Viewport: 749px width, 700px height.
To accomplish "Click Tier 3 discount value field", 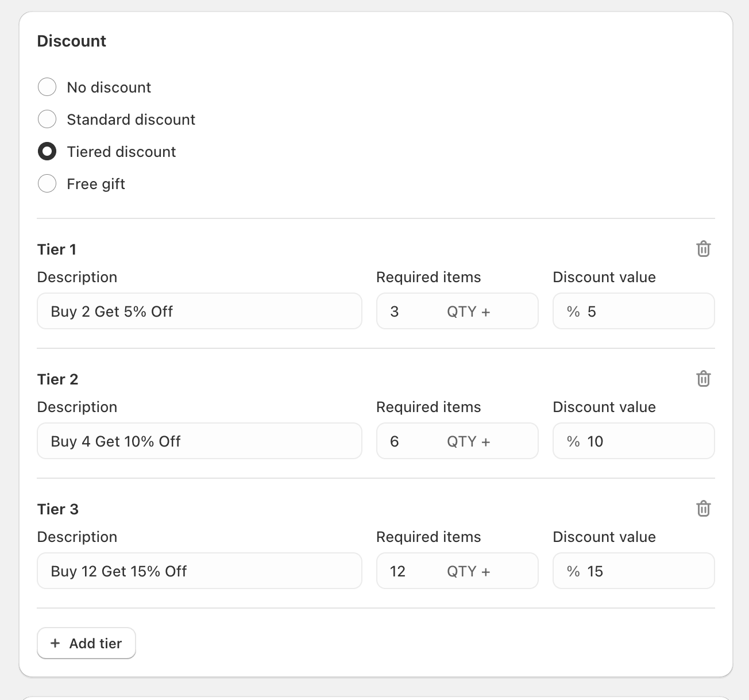I will pyautogui.click(x=643, y=571).
